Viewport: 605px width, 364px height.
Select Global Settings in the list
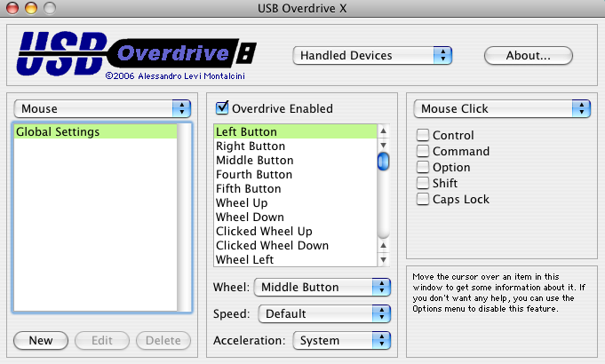(95, 132)
